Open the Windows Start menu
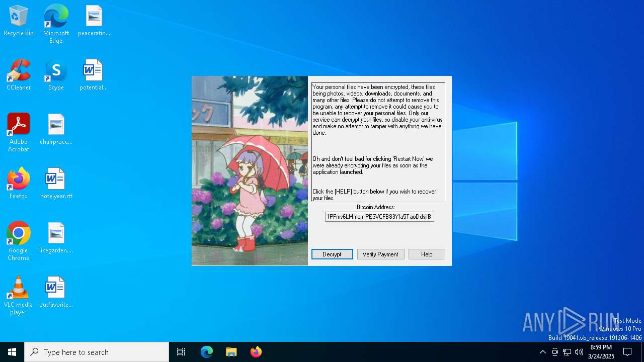The image size is (644, 362). click(12, 352)
